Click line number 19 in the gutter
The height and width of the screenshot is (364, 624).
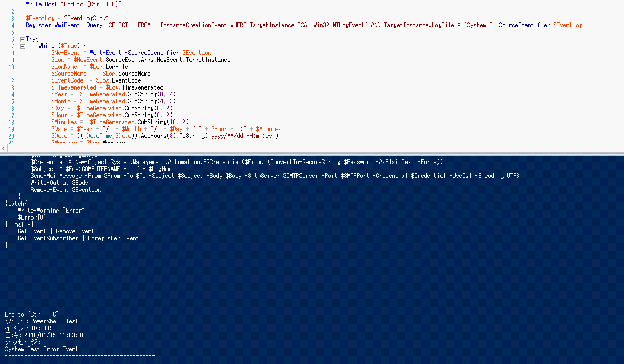(x=11, y=130)
